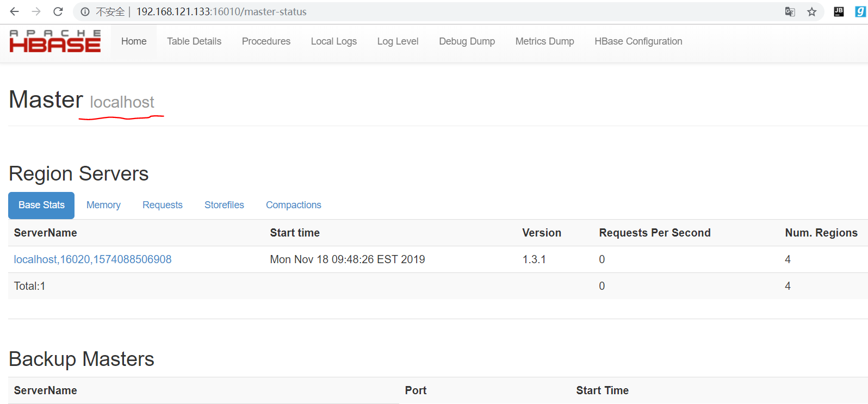
Task: Open the Table Details page
Action: click(194, 41)
